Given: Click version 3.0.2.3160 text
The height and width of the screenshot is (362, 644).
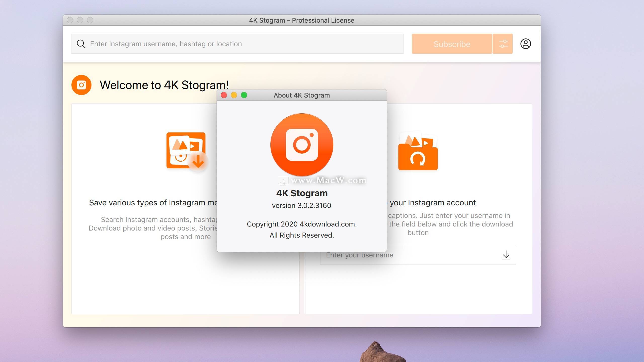Looking at the screenshot, I should click(302, 205).
